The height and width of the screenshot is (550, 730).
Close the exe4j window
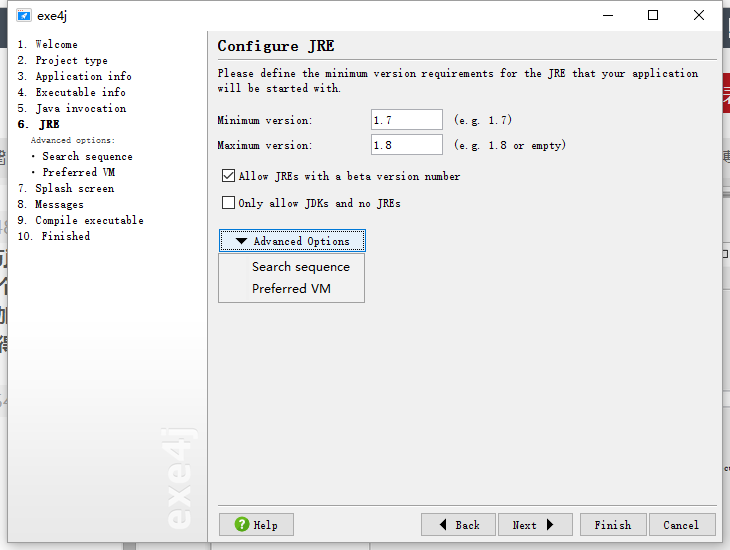click(698, 15)
